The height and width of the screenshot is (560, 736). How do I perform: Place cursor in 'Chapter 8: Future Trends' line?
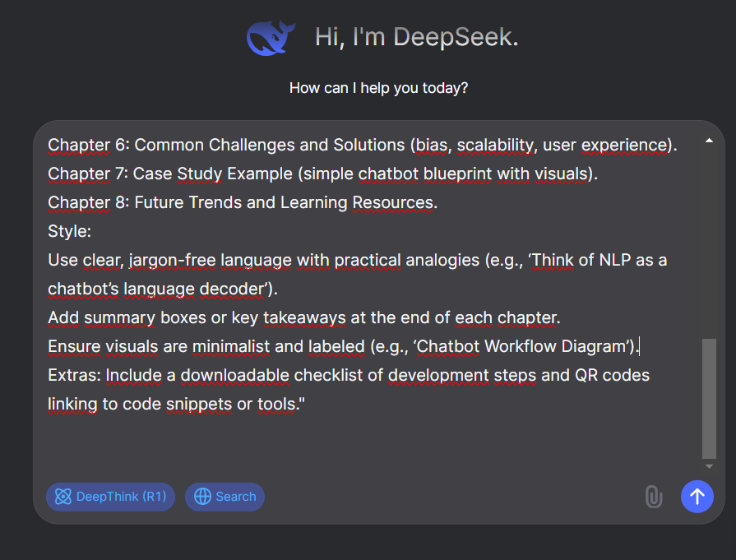243,202
